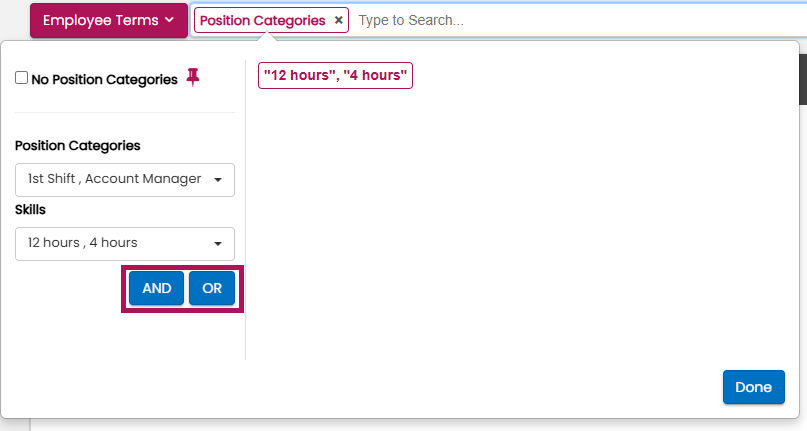This screenshot has height=431, width=807.
Task: Click the Skills dropdown caret arrow
Action: [218, 243]
